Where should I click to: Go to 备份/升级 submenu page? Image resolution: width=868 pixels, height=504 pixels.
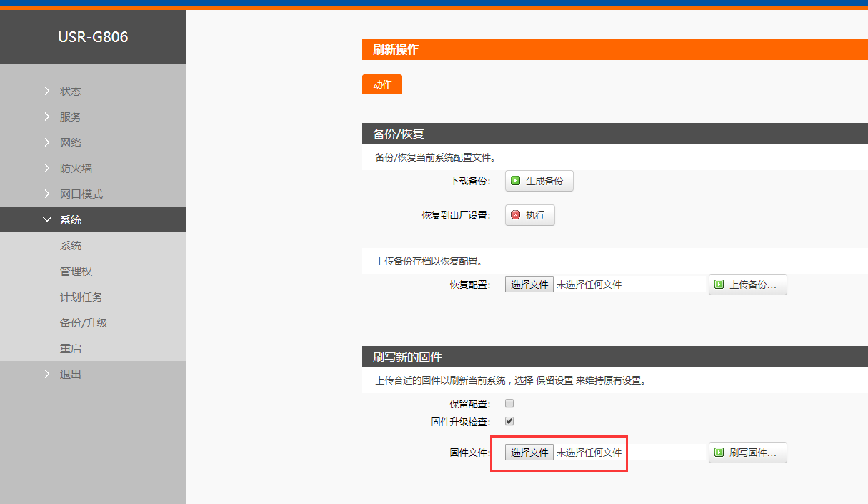pyautogui.click(x=84, y=322)
